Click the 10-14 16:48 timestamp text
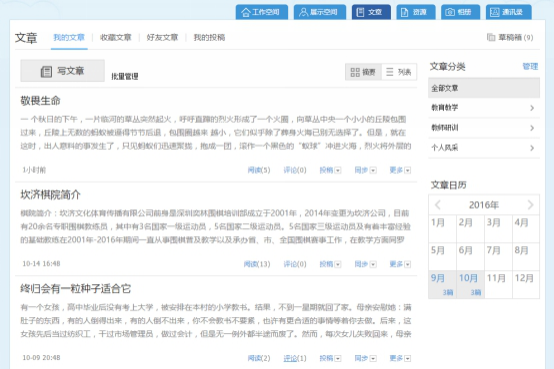This screenshot has height=369, width=554. pos(41,264)
